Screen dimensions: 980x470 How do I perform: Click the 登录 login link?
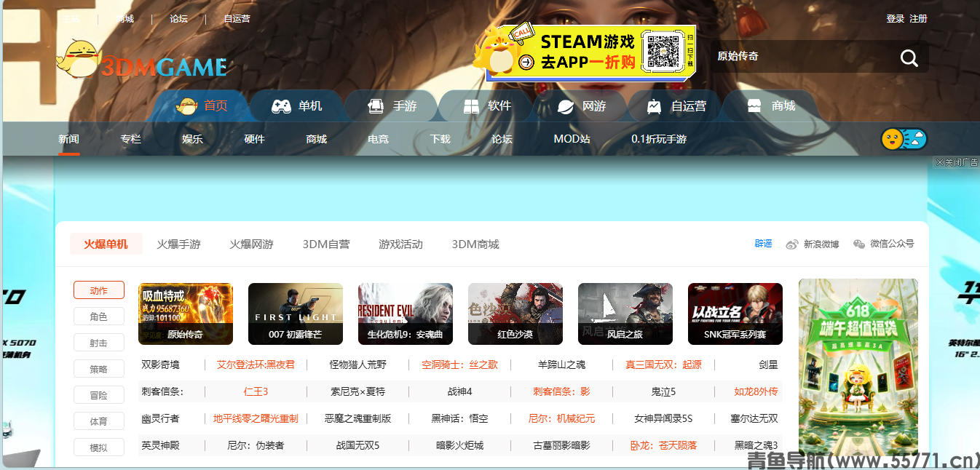[896, 19]
